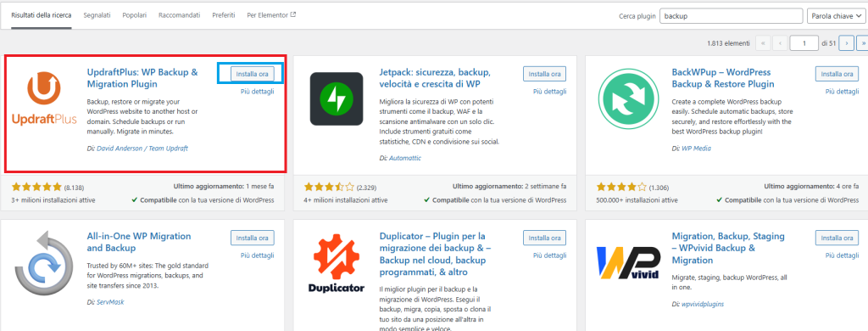Click the Jetpack star rating
Image resolution: width=868 pixels, height=331 pixels.
coord(329,187)
